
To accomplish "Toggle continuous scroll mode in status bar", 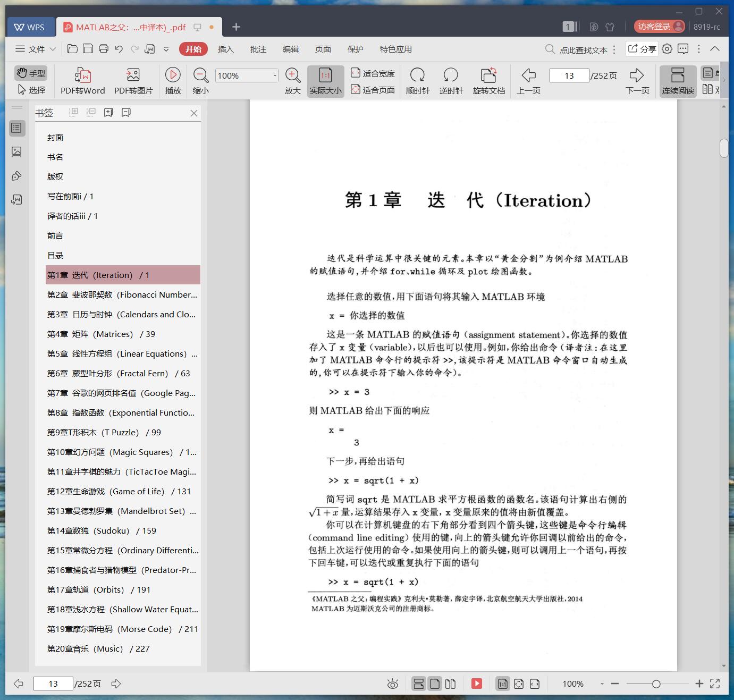I will [419, 684].
